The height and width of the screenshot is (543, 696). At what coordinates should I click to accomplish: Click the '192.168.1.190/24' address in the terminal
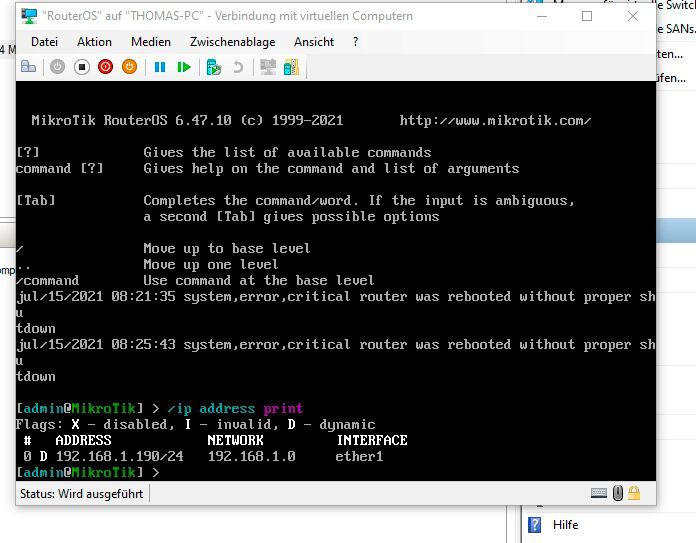119,456
